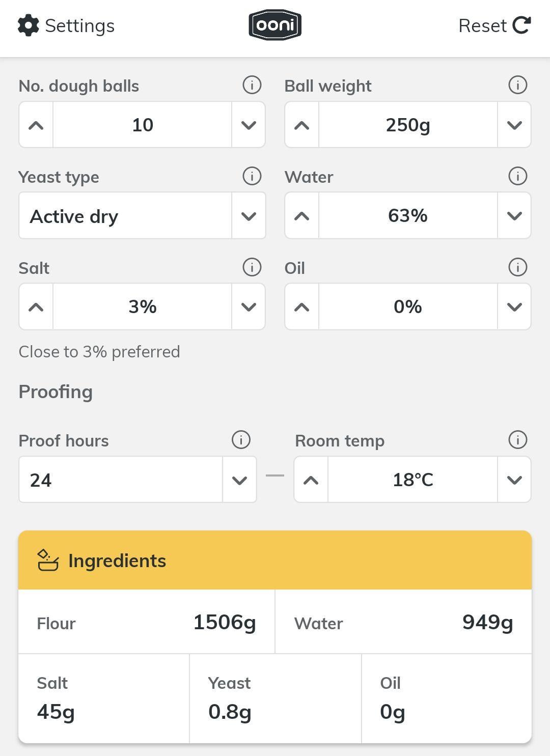Open the Salt info icon
This screenshot has width=550, height=756.
252,267
